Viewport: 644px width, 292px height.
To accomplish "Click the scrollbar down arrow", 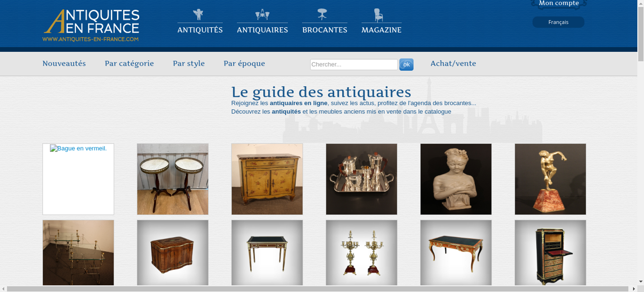I will coord(640,281).
